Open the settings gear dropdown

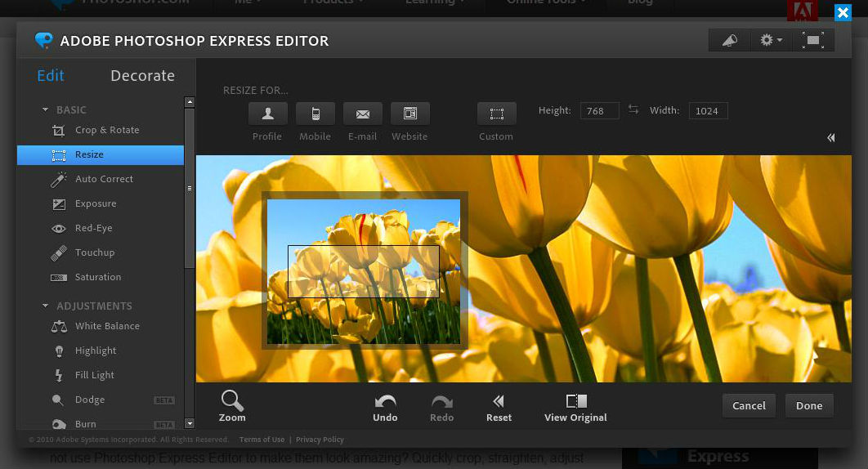tap(771, 40)
